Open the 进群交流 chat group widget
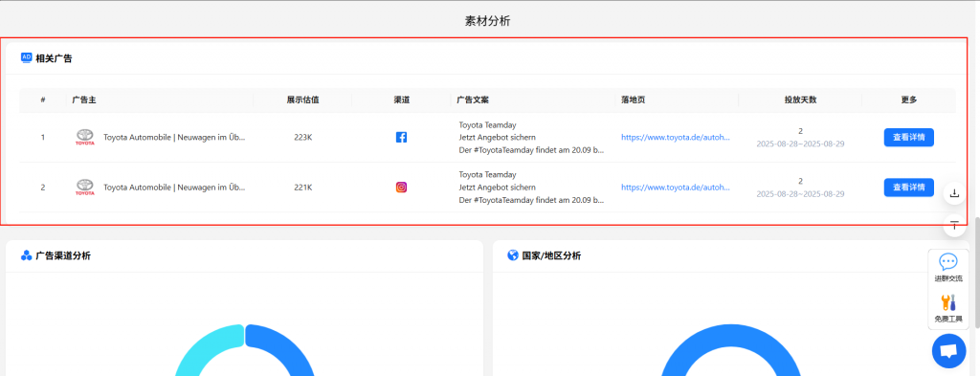Image resolution: width=980 pixels, height=376 pixels. (948, 267)
